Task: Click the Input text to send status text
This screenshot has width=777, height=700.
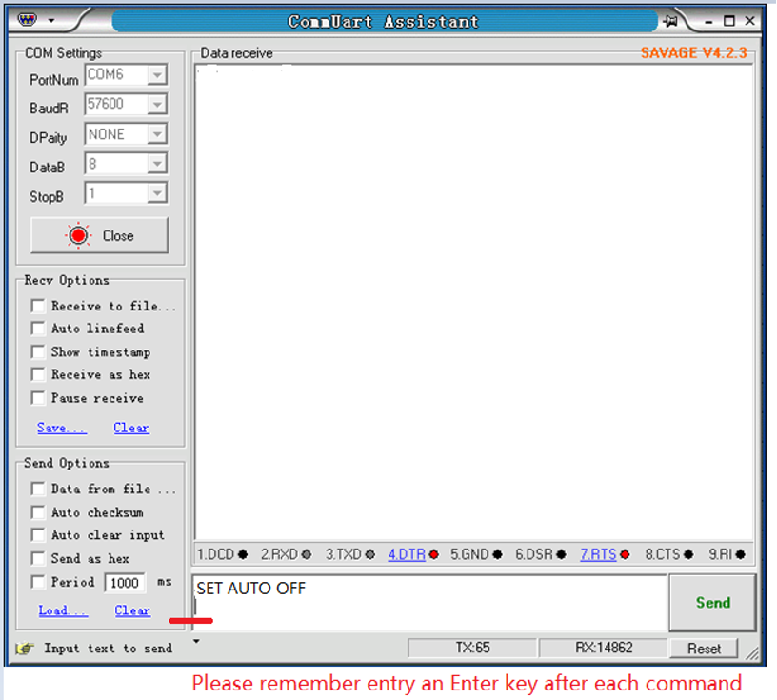Action: point(108,649)
